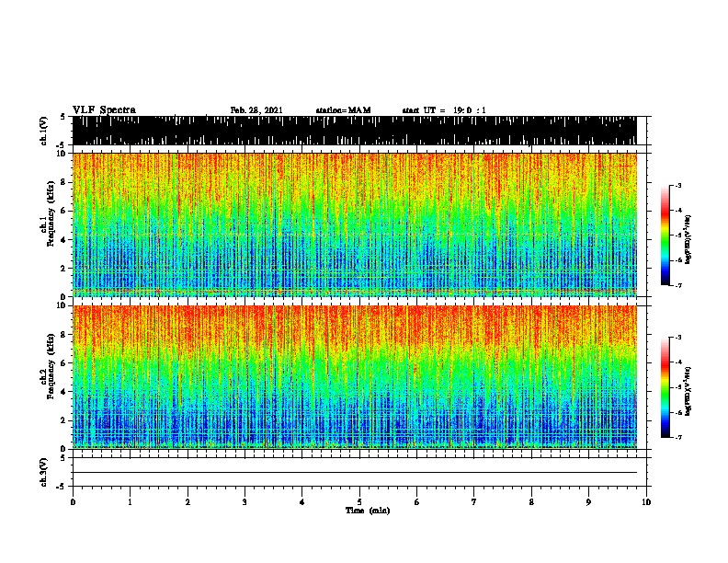Click the "6" kHz tick of ch.1 spectrogram
The height and width of the screenshot is (563, 728).
pos(64,211)
